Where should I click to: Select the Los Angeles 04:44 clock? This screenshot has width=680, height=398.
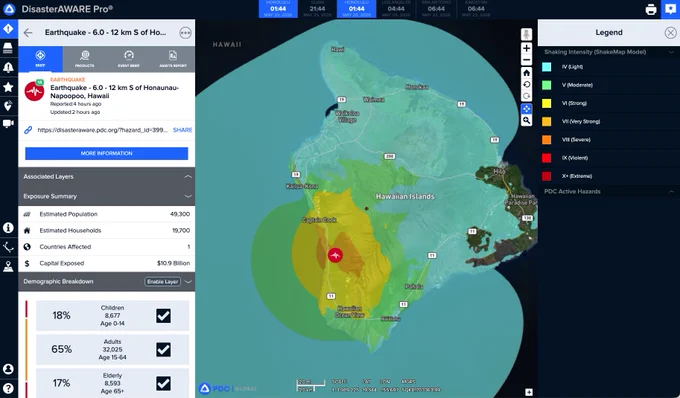396,9
